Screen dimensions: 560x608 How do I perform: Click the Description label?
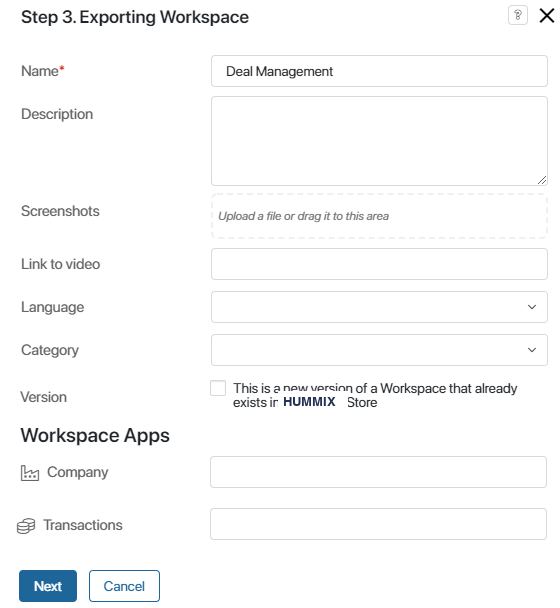pyautogui.click(x=57, y=114)
